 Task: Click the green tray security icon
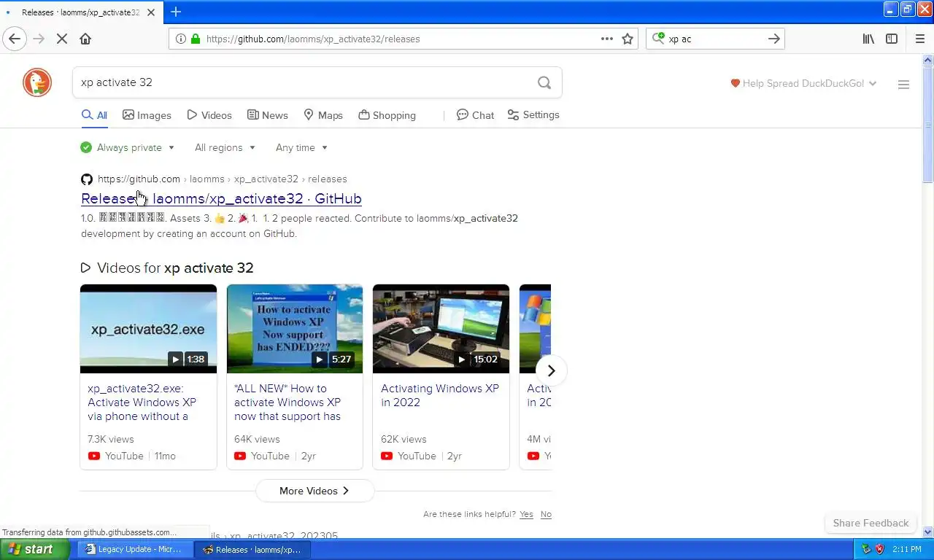tap(866, 549)
